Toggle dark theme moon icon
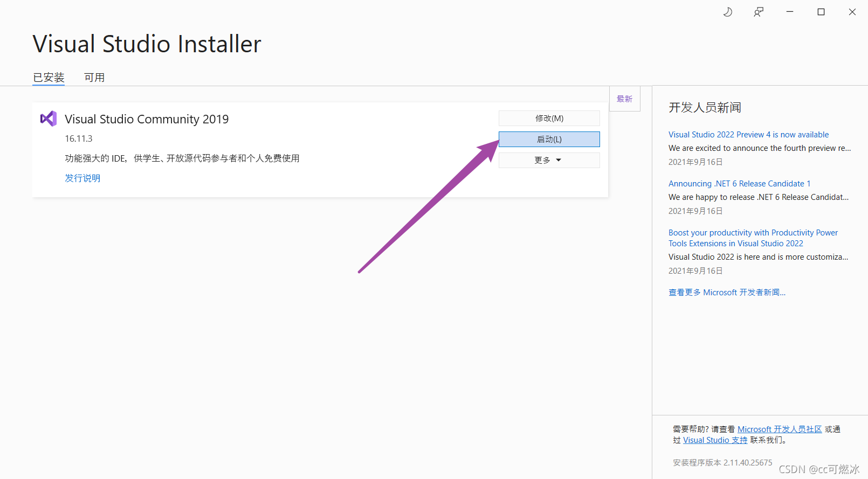Screen dimensions: 868x479 click(728, 12)
